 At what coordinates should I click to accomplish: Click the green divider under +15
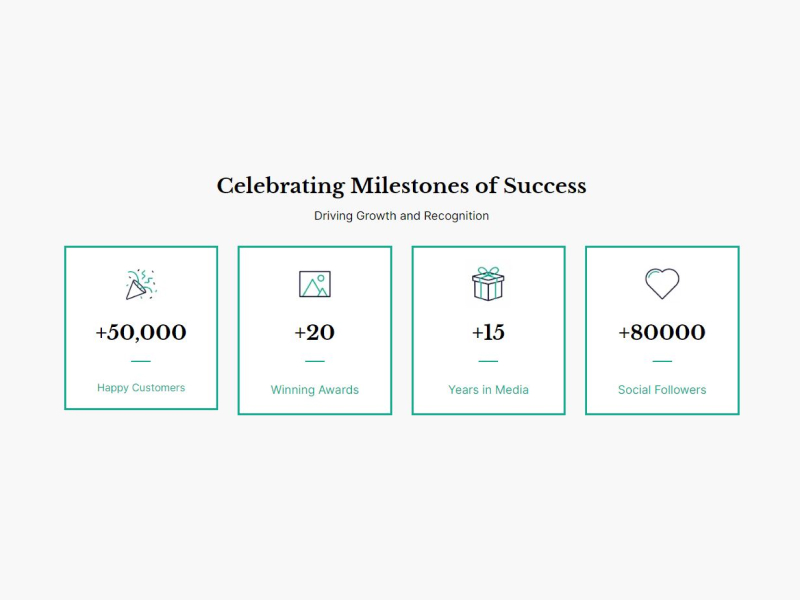[488, 361]
